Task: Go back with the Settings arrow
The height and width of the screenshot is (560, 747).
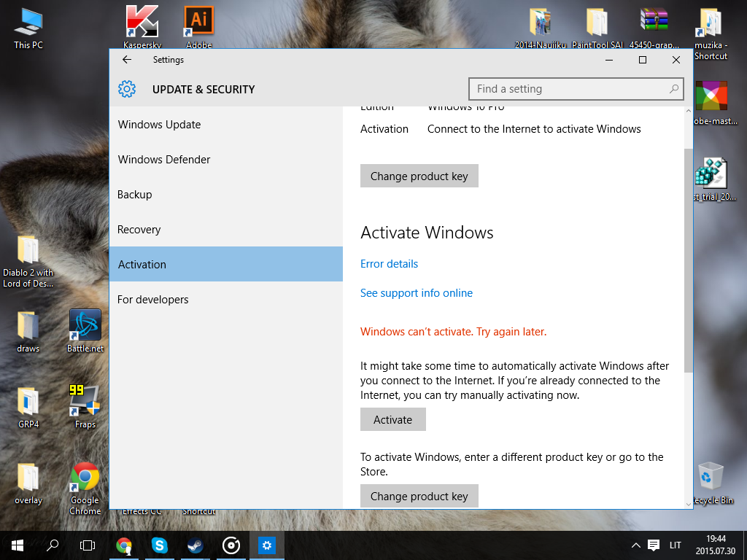Action: pyautogui.click(x=127, y=60)
